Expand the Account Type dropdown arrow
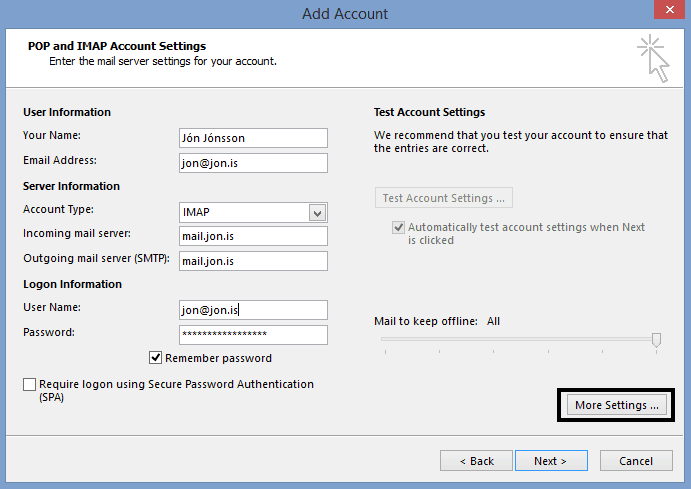This screenshot has width=691, height=489. tap(318, 212)
